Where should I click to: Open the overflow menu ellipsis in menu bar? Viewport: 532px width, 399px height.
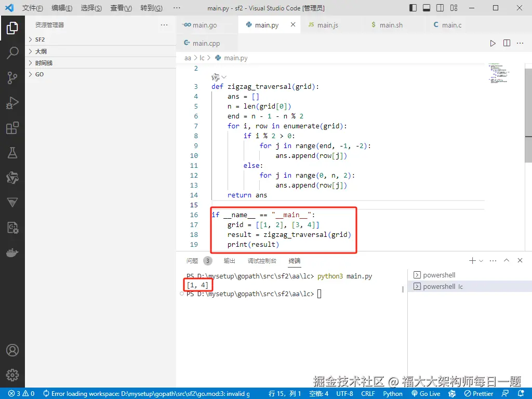pos(177,8)
